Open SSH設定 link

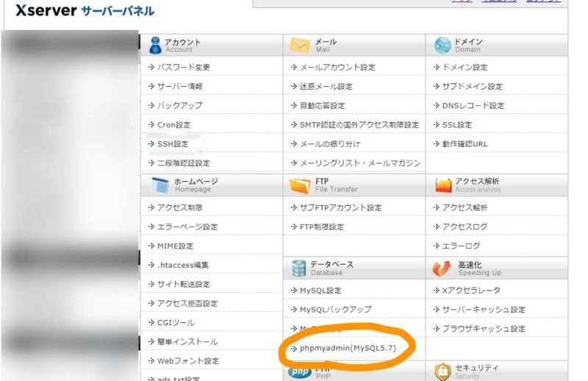(173, 143)
